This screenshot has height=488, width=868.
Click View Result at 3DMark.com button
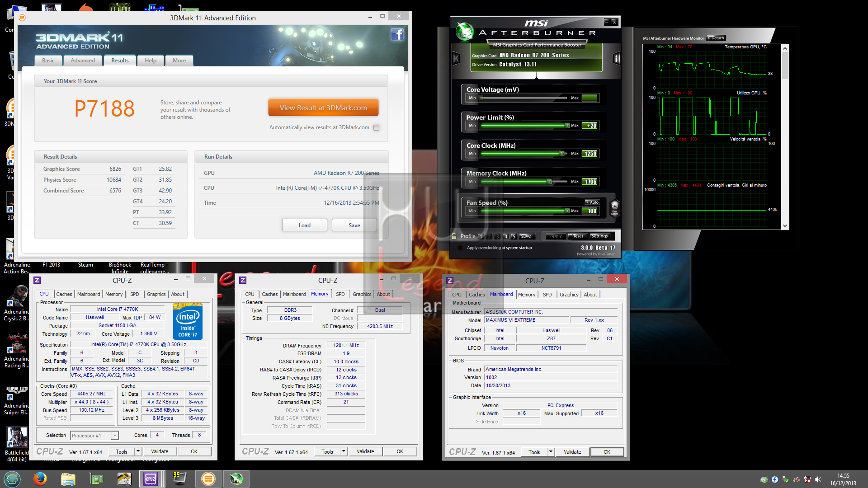323,108
